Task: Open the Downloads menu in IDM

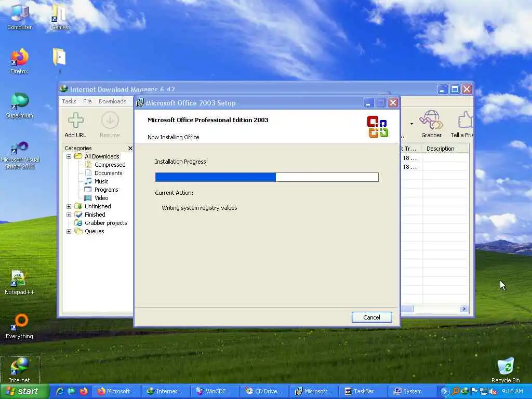Action: click(x=112, y=101)
